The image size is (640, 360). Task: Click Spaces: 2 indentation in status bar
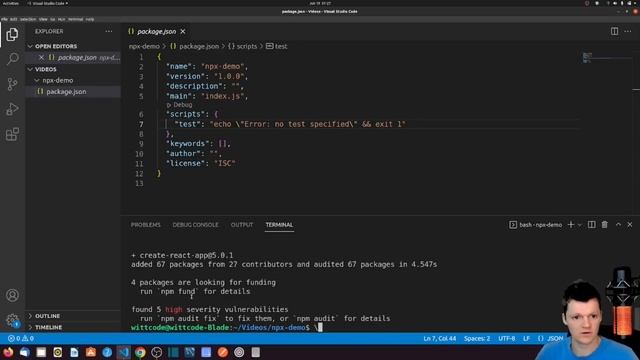(x=477, y=338)
